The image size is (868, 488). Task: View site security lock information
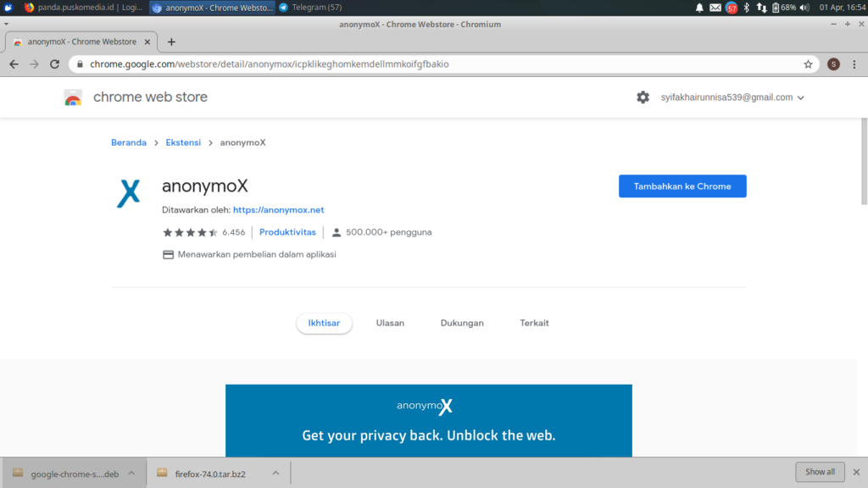(x=80, y=64)
